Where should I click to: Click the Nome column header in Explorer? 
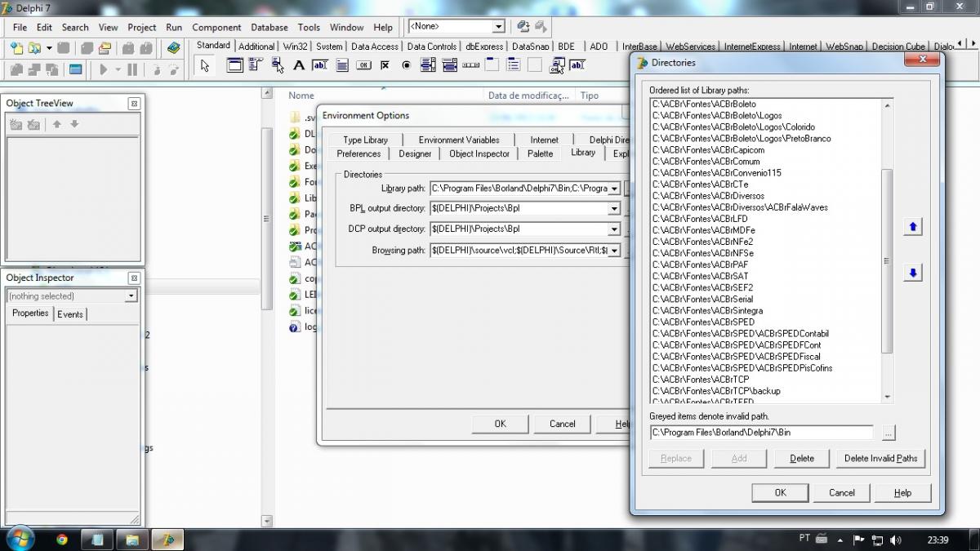[x=301, y=96]
